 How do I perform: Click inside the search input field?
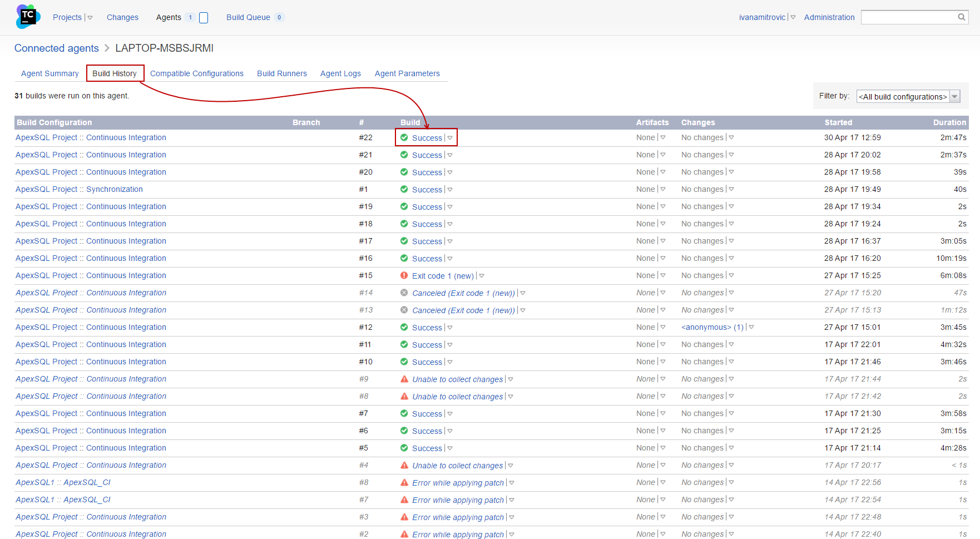pyautogui.click(x=907, y=17)
